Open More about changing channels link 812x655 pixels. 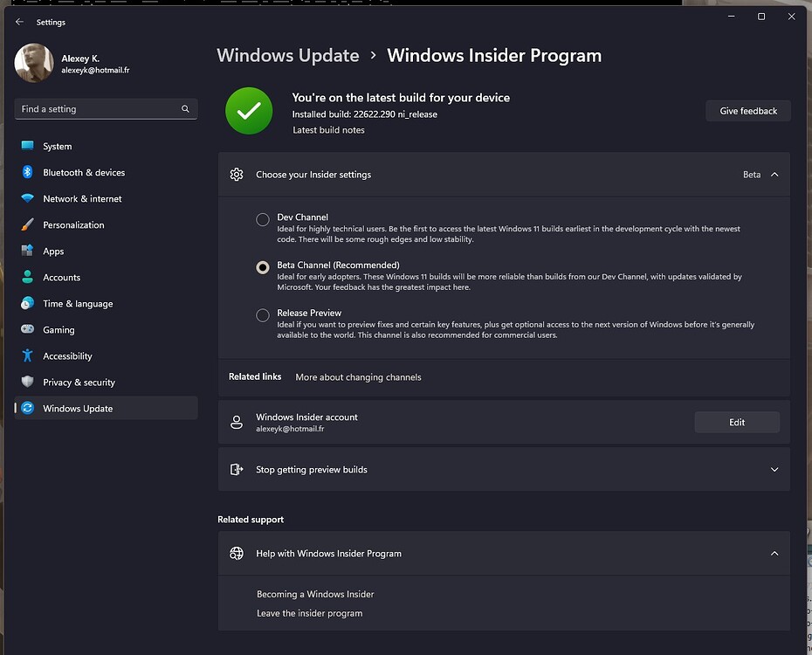(x=358, y=377)
